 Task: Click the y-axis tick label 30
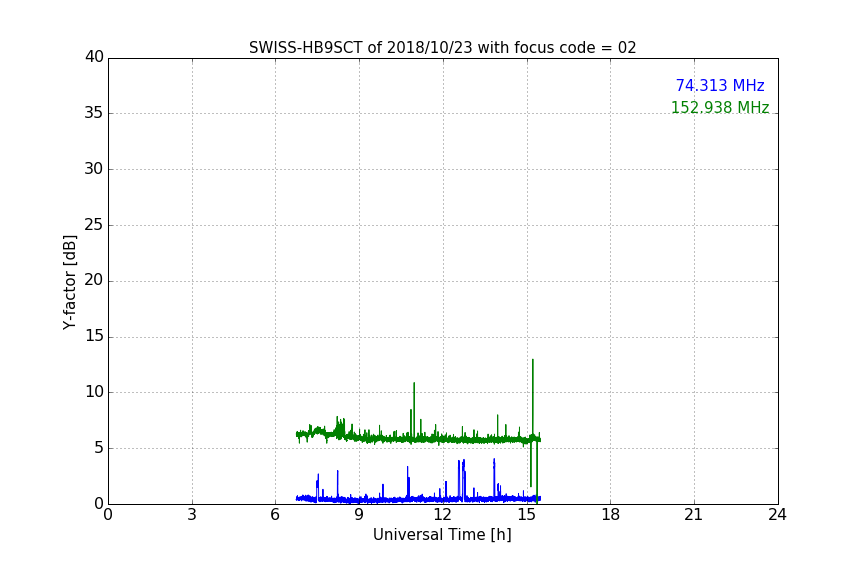point(94,169)
